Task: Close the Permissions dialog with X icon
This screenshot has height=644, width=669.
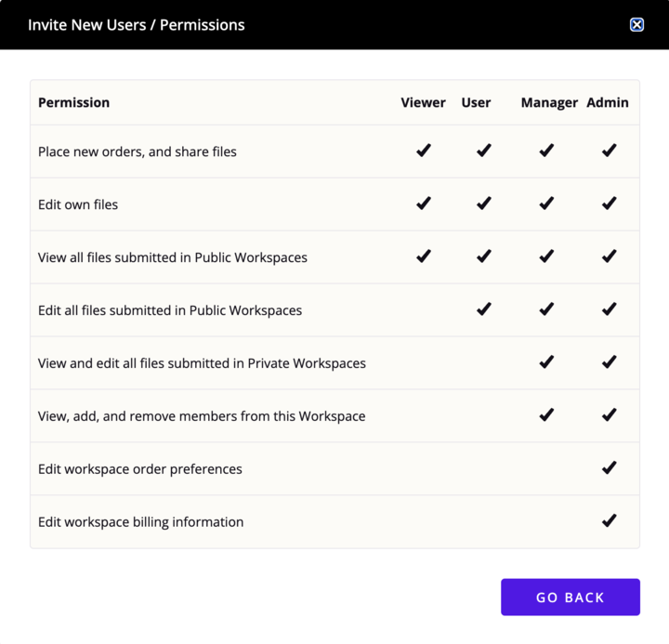Action: [636, 25]
